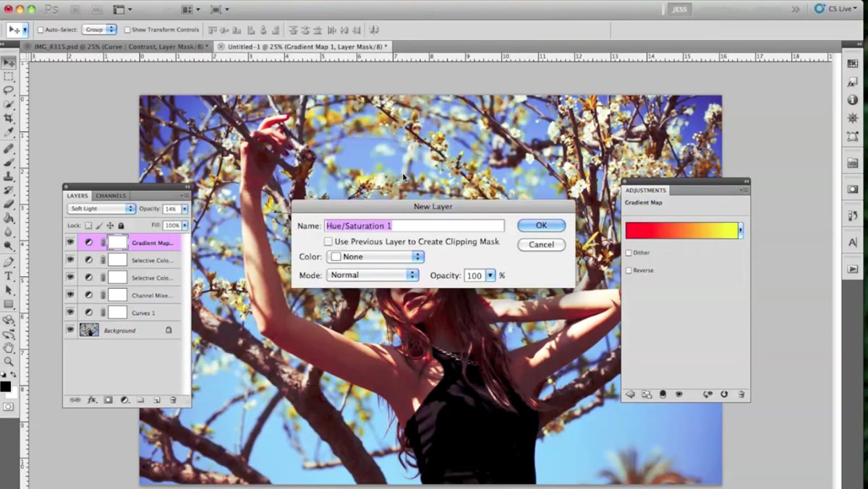Open the Layers panel flyout menu
This screenshot has height=489, width=868.
(x=185, y=195)
